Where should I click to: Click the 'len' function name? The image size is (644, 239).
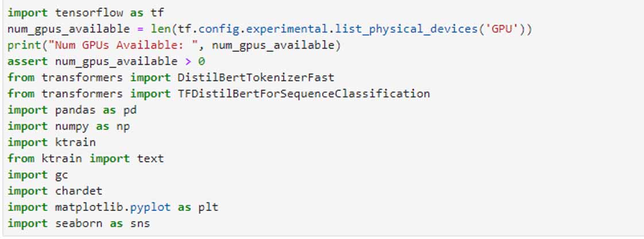(167, 29)
